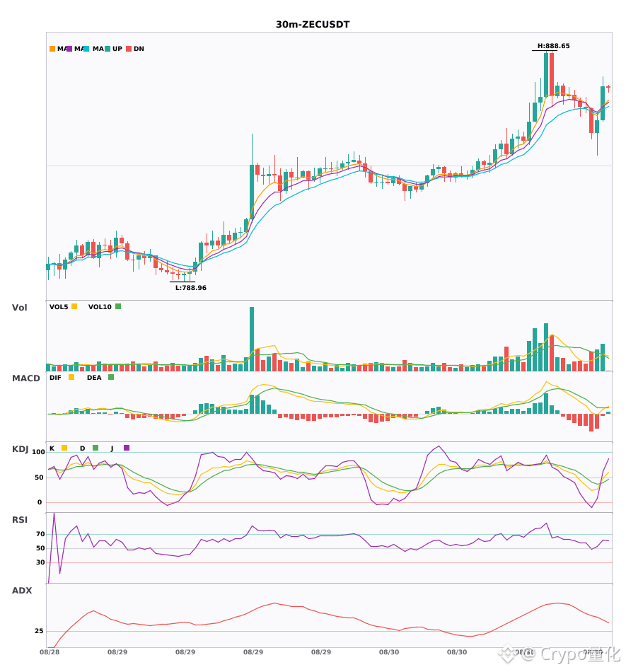
Task: Click the DN legend text
Action: [x=139, y=49]
